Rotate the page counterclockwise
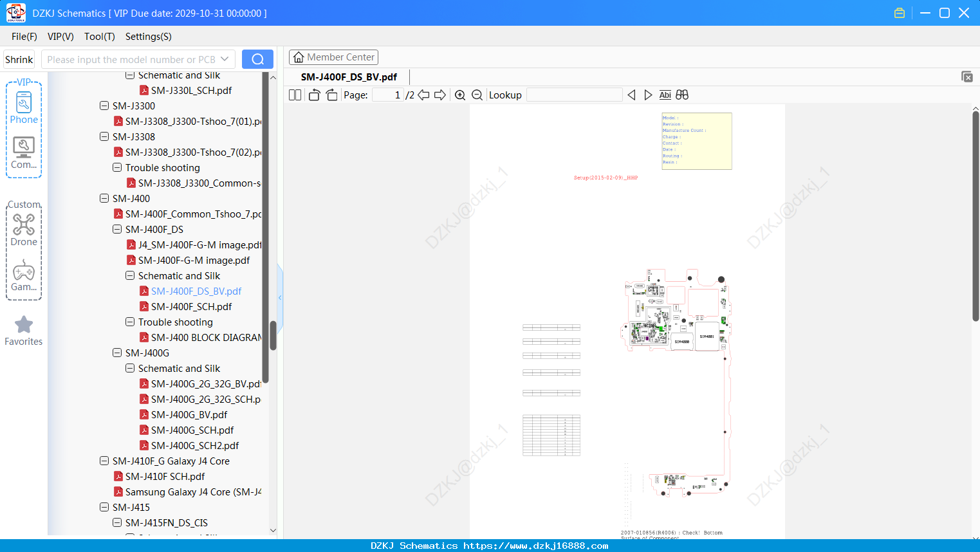Image resolution: width=980 pixels, height=552 pixels. click(x=314, y=95)
